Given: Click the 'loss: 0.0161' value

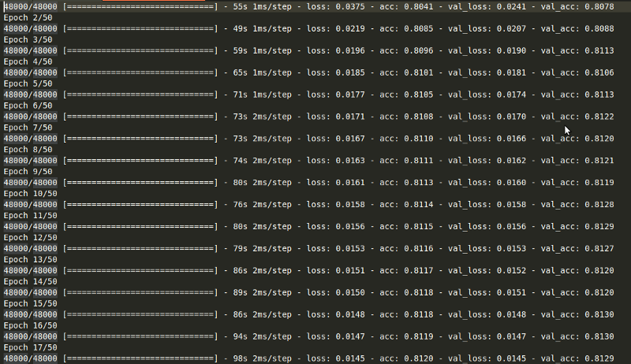Looking at the screenshot, I should click(x=336, y=183).
